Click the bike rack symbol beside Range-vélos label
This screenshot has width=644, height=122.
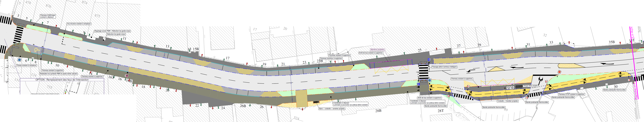[519, 87]
